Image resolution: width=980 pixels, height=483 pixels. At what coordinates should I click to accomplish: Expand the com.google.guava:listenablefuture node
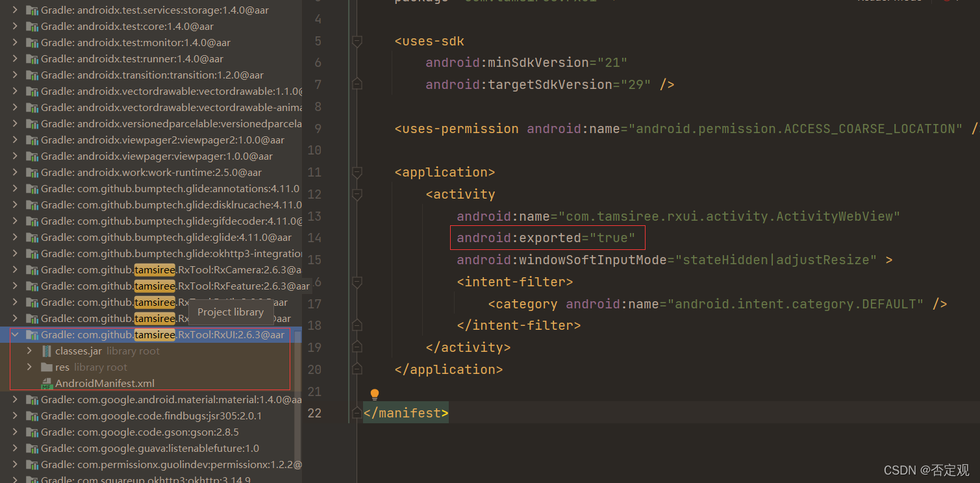[14, 448]
